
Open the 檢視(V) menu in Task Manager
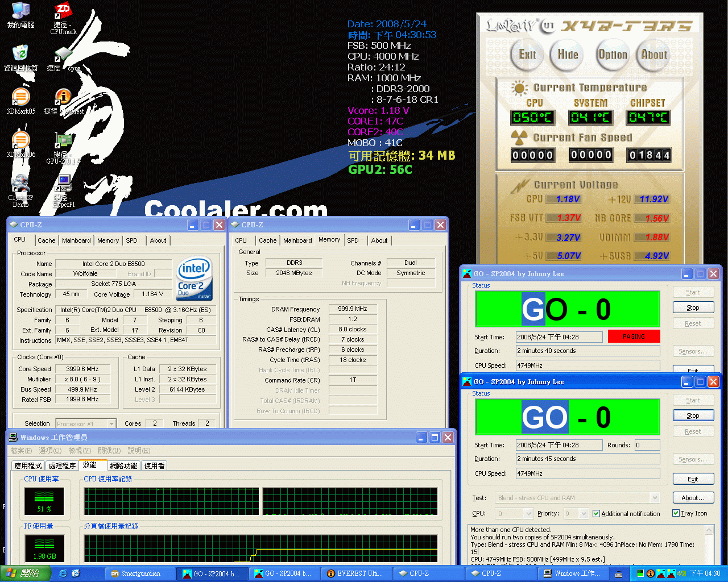[80, 451]
